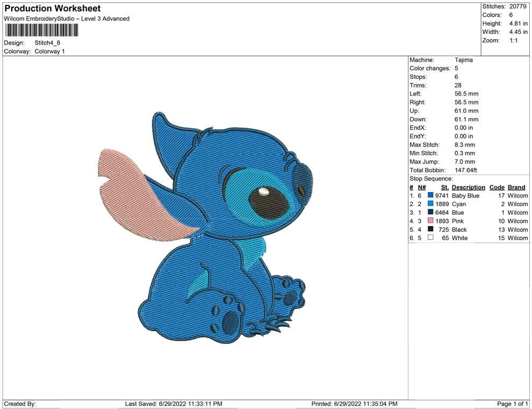The image size is (532, 409).
Task: Click the 'Colorway 1' value
Action: click(49, 52)
